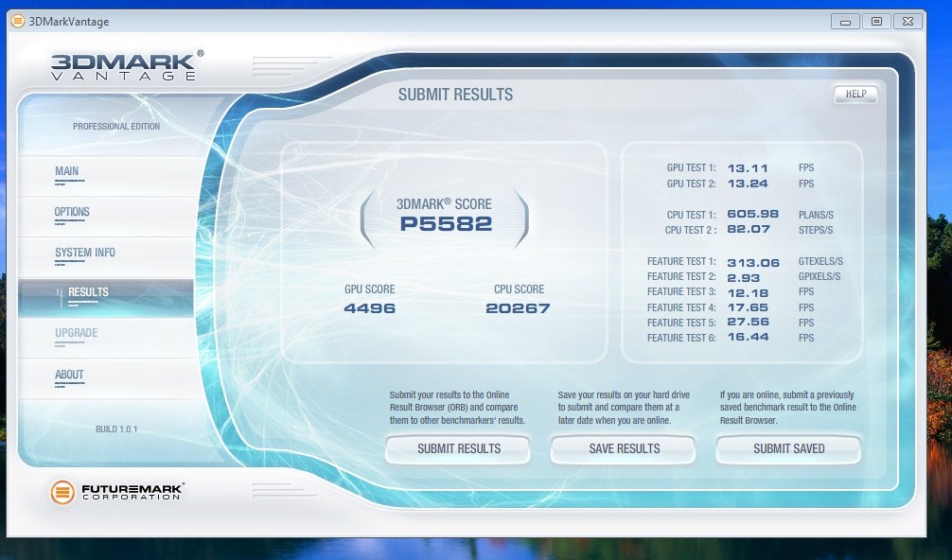This screenshot has height=560, width=952.
Task: Open the UPGRADE section
Action: click(106, 338)
